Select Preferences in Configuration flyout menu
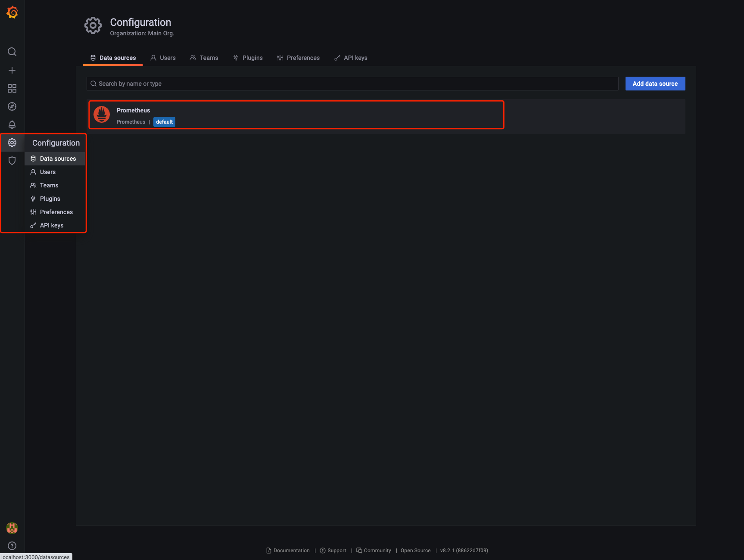The height and width of the screenshot is (560, 744). tap(55, 212)
